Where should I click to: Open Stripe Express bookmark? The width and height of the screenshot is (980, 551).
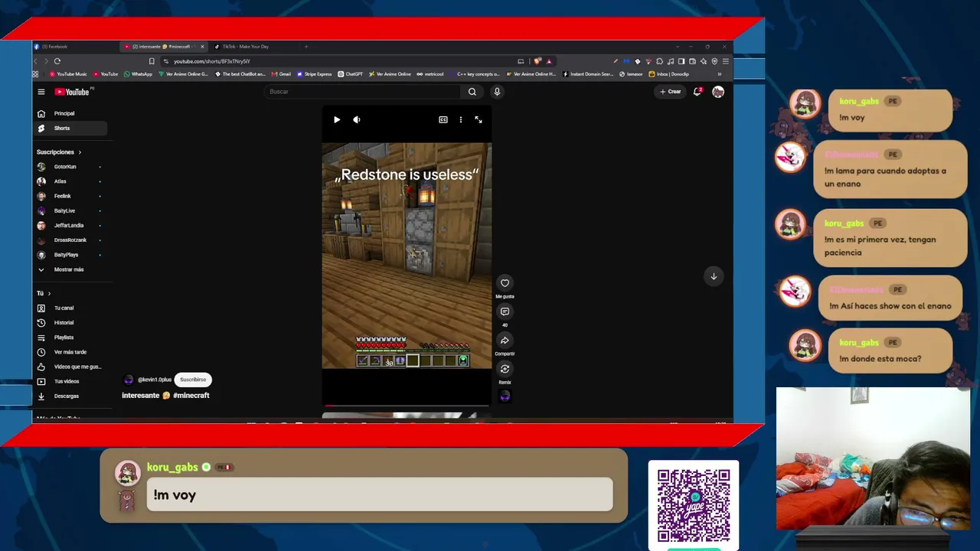pyautogui.click(x=315, y=74)
